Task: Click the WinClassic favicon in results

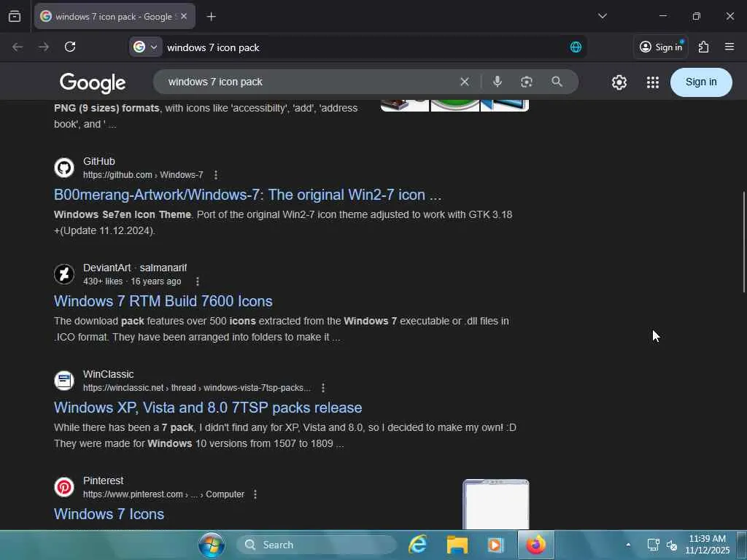Action: pyautogui.click(x=64, y=381)
